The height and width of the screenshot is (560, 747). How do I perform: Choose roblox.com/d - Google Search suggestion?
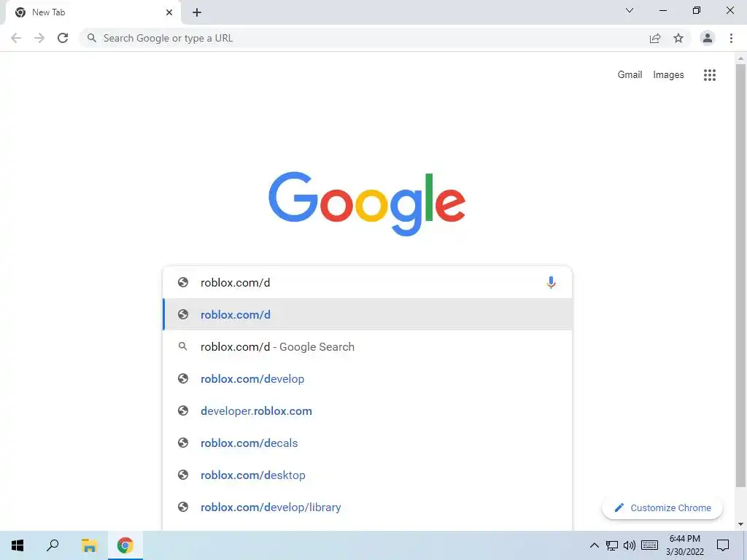pyautogui.click(x=367, y=346)
